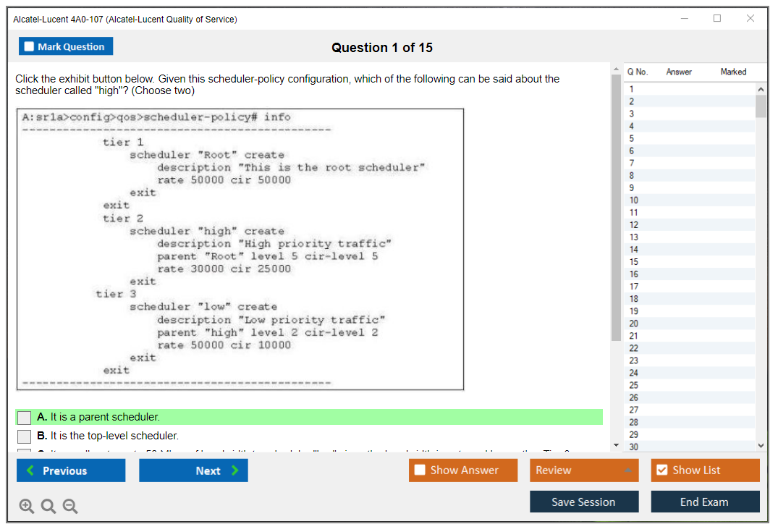Select answer A checkbox
The image size is (778, 532).
point(25,418)
